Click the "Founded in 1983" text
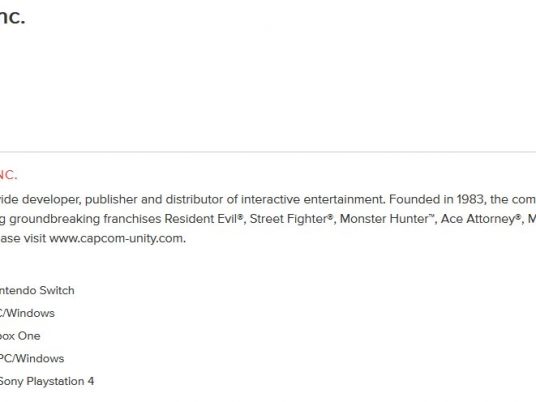 tap(436, 199)
